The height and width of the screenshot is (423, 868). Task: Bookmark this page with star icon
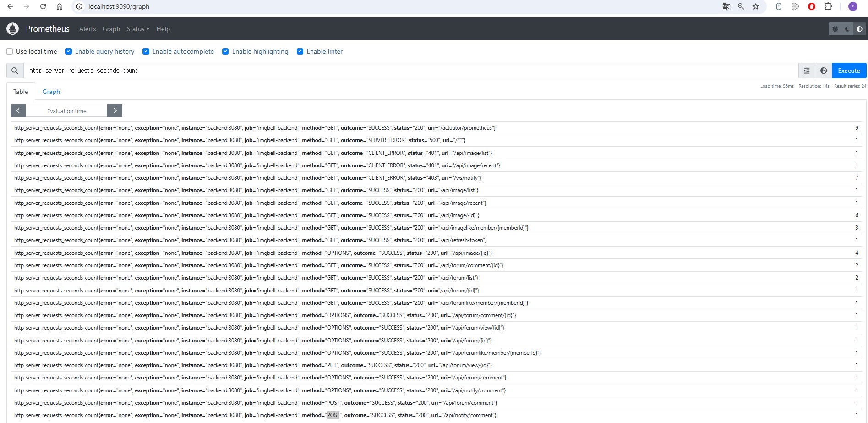756,6
